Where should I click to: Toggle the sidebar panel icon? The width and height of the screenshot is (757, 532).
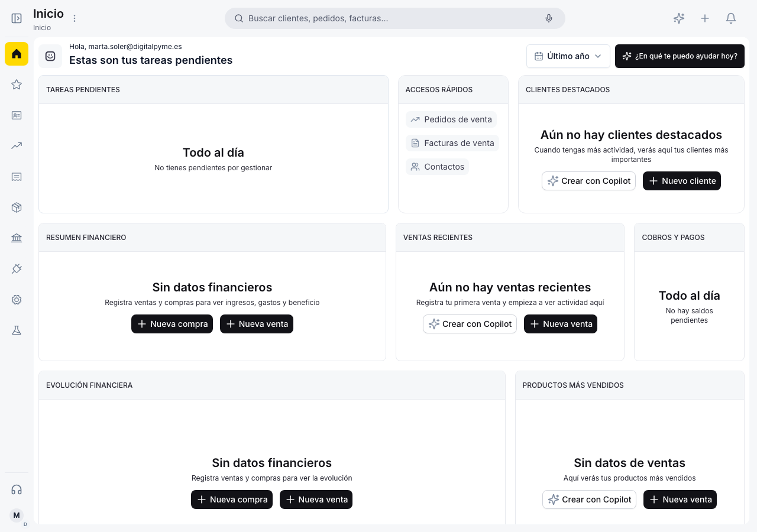coord(17,18)
